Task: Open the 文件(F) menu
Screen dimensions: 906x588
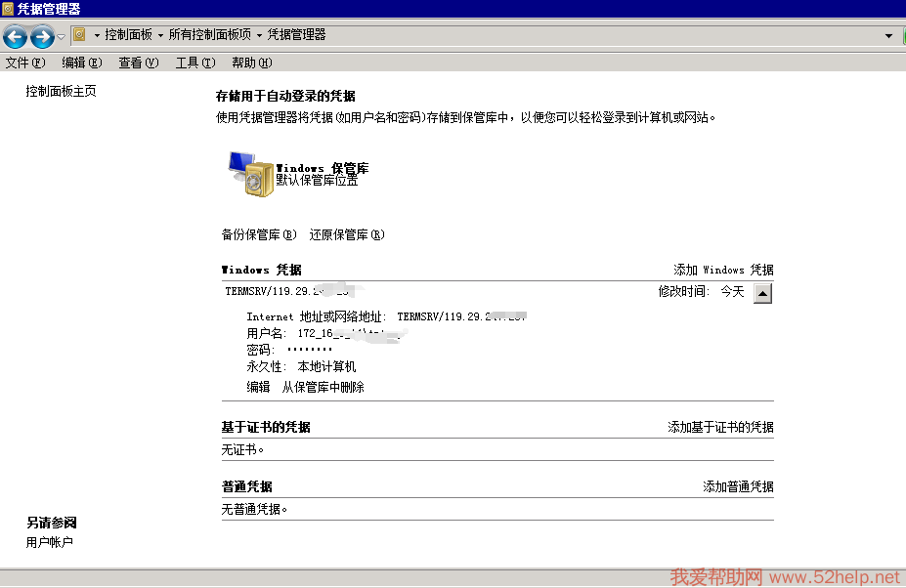Action: (25, 63)
